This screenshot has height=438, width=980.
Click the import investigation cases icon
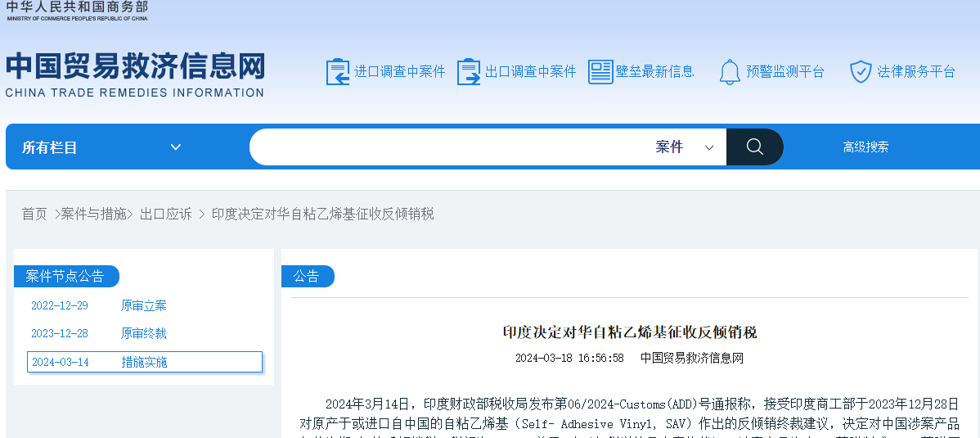tap(337, 72)
